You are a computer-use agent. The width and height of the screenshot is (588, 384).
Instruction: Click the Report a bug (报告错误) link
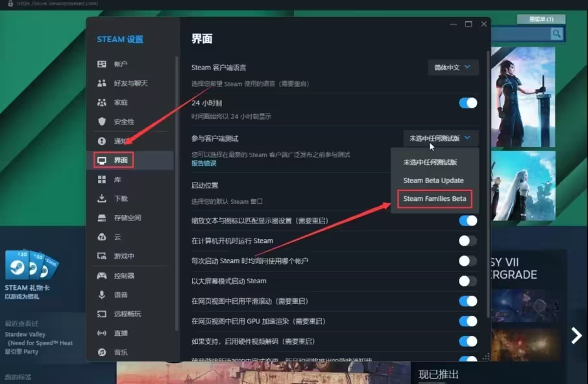(x=204, y=163)
